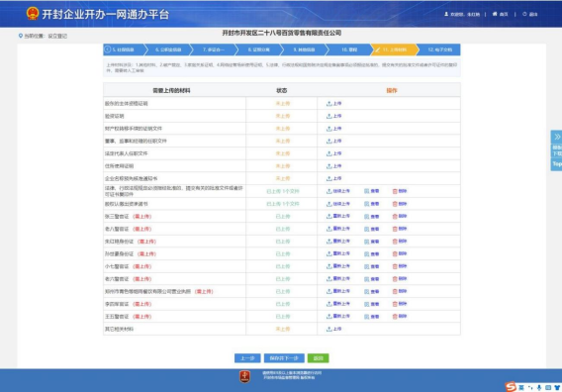This screenshot has width=562, height=392.
Task: Click the green 返回 button
Action: pyautogui.click(x=318, y=358)
